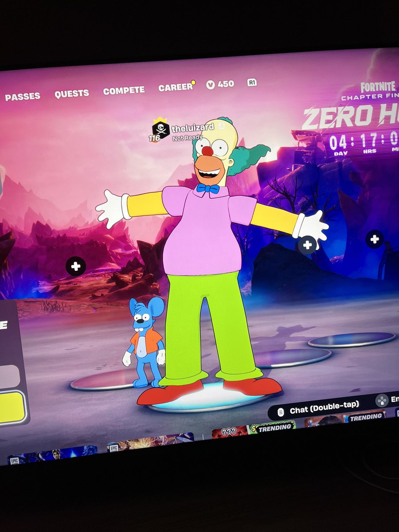Open the ??? TRENDING island thumbnail
This screenshot has height=532, width=399.
coord(254,429)
